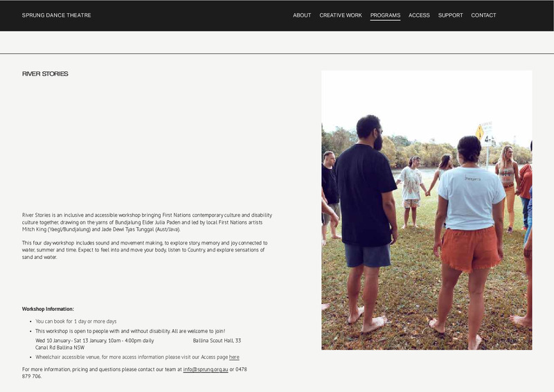Open the CONTACT page

483,15
